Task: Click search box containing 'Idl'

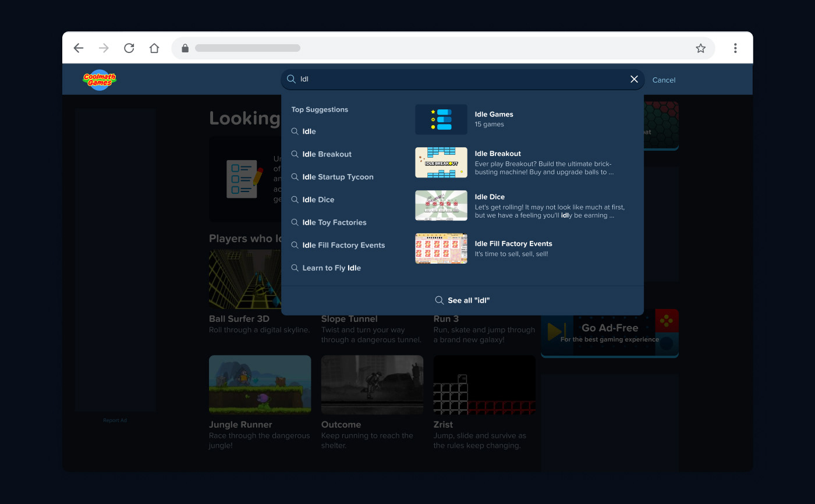Action: pos(463,79)
